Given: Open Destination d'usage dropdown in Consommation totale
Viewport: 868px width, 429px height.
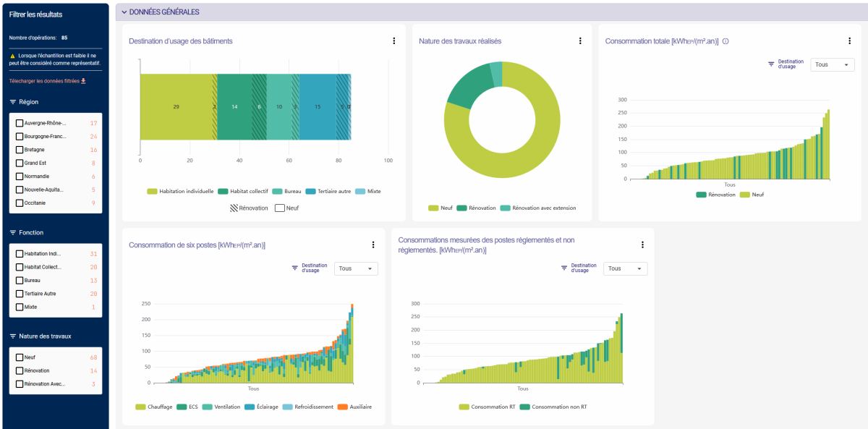Looking at the screenshot, I should point(832,65).
